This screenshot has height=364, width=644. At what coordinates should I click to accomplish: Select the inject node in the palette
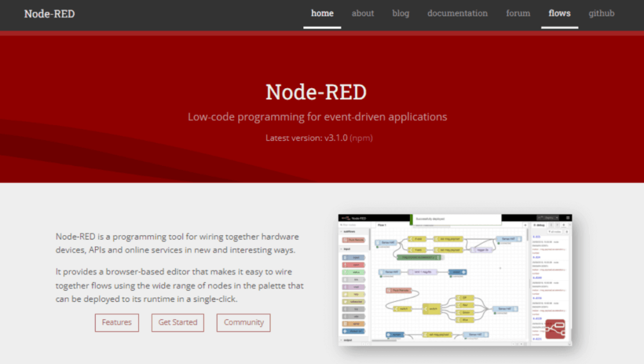pos(353,257)
